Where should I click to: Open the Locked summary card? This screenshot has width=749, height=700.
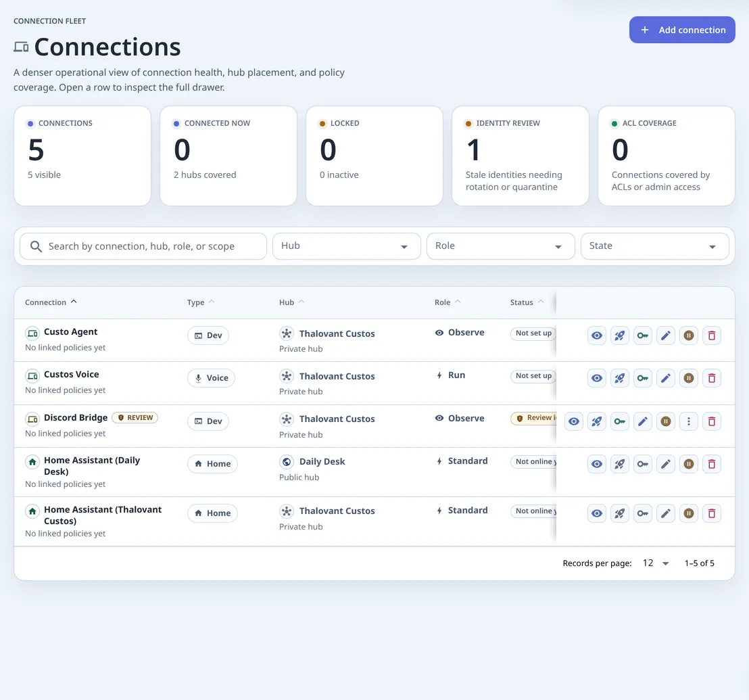[x=374, y=156]
